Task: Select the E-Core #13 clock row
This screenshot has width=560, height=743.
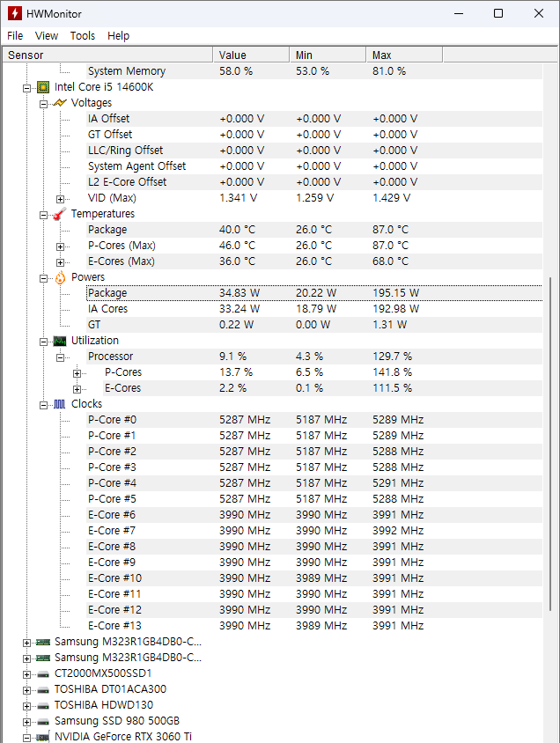Action: pyautogui.click(x=314, y=626)
